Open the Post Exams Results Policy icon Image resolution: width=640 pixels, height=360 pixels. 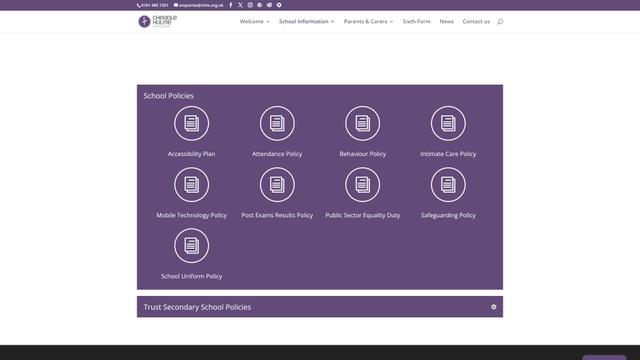(277, 184)
